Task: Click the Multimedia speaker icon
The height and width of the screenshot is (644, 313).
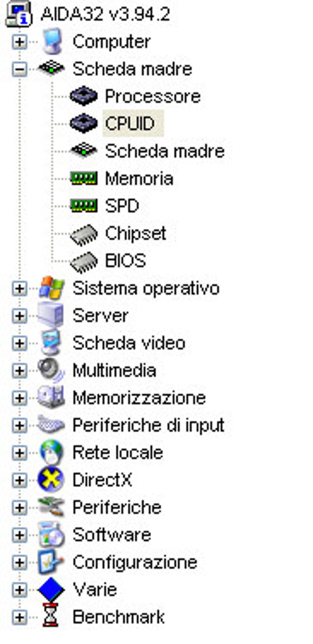Action: pyautogui.click(x=51, y=370)
